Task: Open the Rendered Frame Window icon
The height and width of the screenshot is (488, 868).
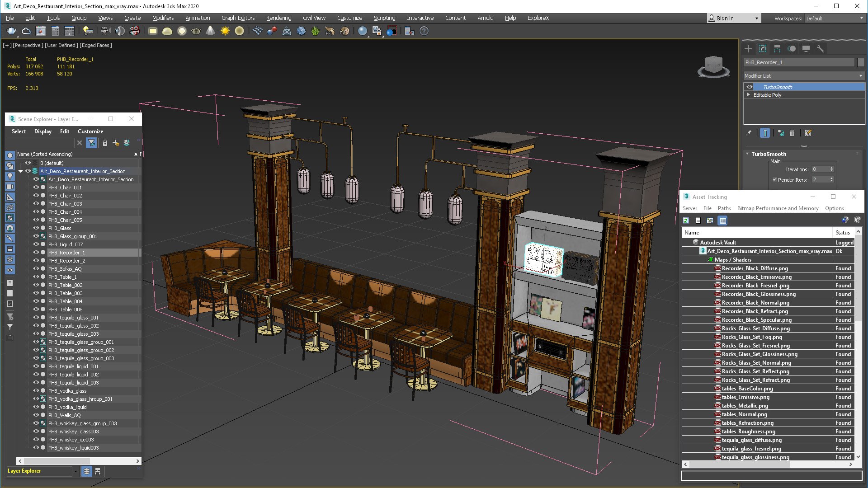Action: pos(41,31)
